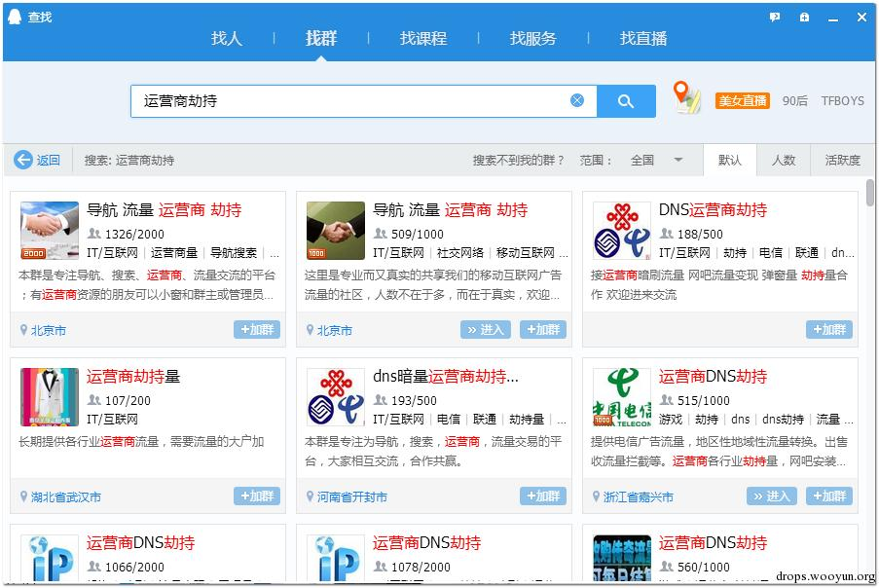Screen dimensions: 879x588
Task: Click vertical scrollbar thumb at right
Action: (869, 193)
